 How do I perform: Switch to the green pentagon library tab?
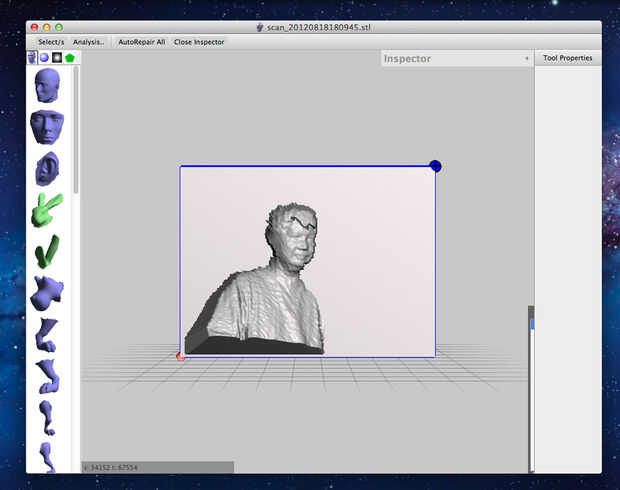pyautogui.click(x=70, y=58)
